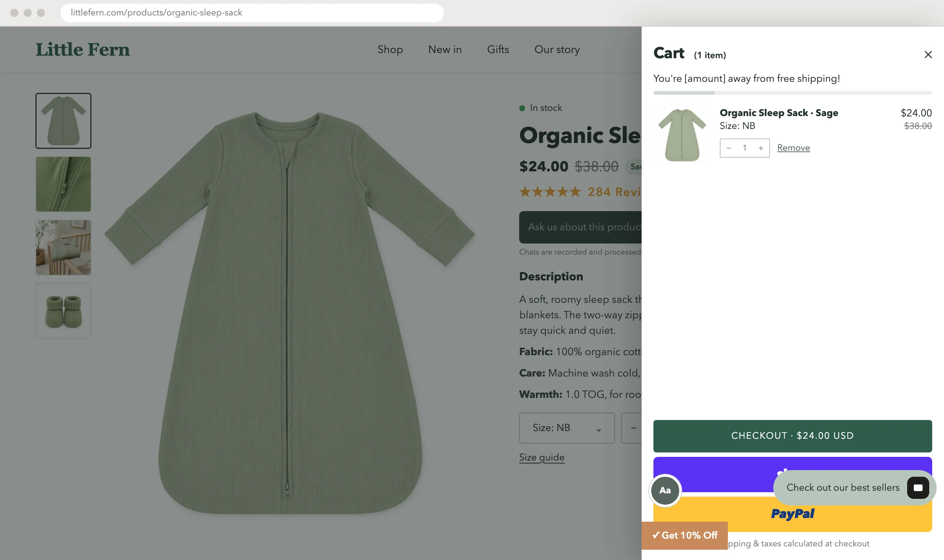Increase cart item quantity with plus button
This screenshot has width=944, height=560.
pyautogui.click(x=760, y=148)
